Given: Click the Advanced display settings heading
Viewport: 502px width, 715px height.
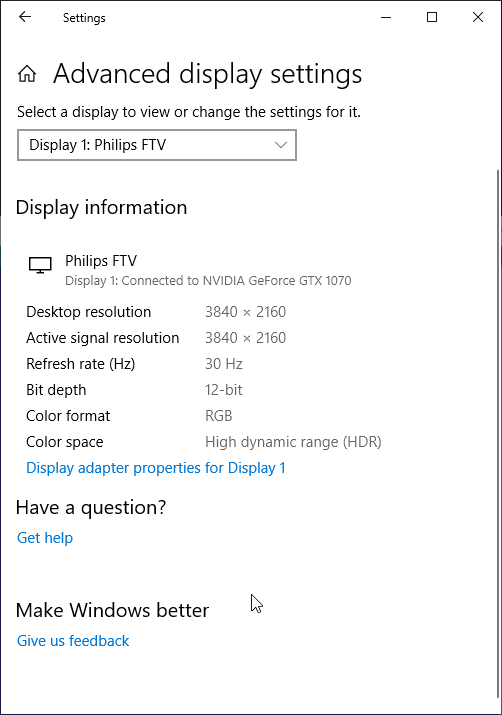Looking at the screenshot, I should (207, 74).
